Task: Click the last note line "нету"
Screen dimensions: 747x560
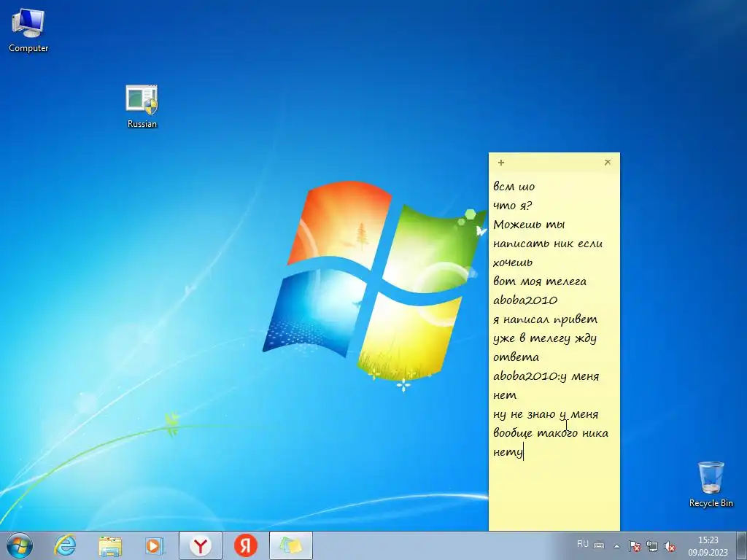Action: (508, 452)
